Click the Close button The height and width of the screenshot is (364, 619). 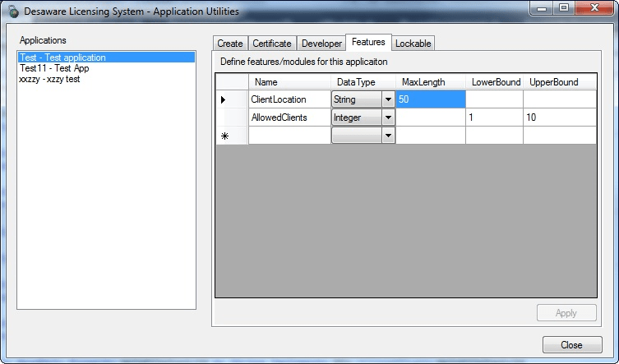click(572, 344)
